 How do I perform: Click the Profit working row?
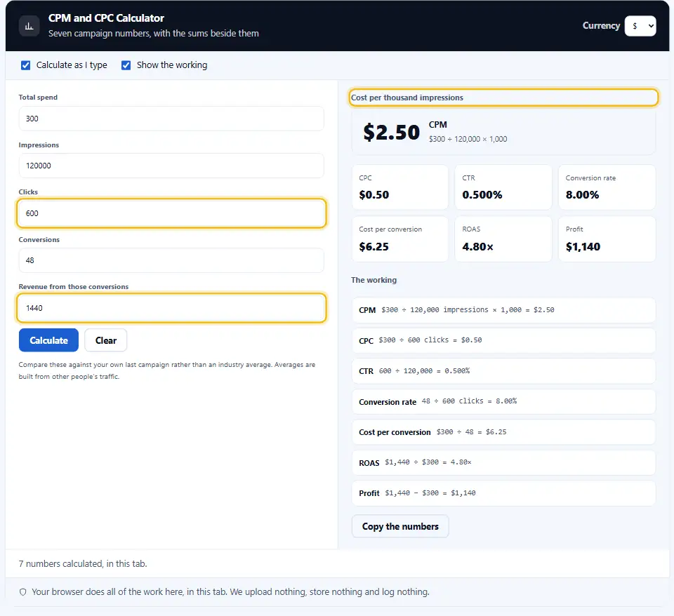(x=504, y=493)
